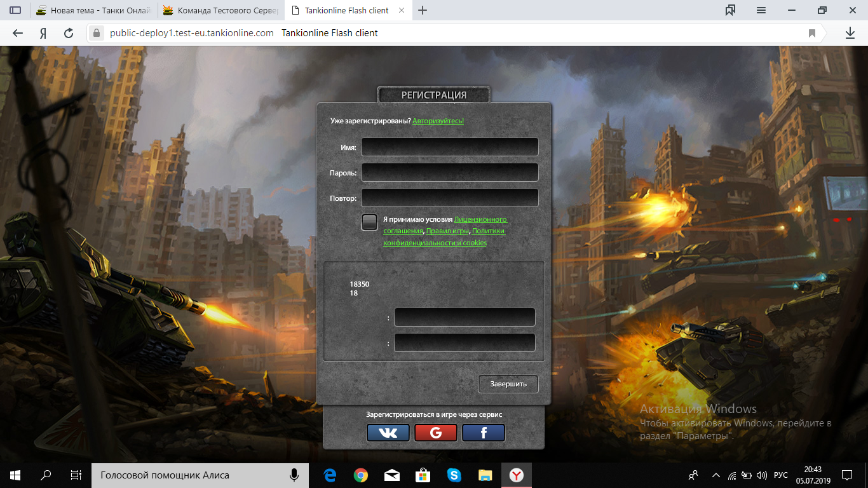Register via the Facebook button
This screenshot has width=868, height=488.
click(484, 433)
